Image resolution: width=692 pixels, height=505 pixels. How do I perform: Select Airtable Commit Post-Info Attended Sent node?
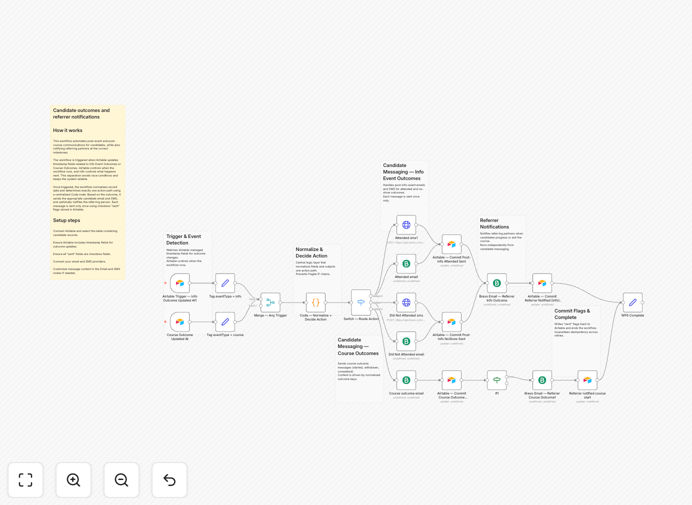coord(451,244)
